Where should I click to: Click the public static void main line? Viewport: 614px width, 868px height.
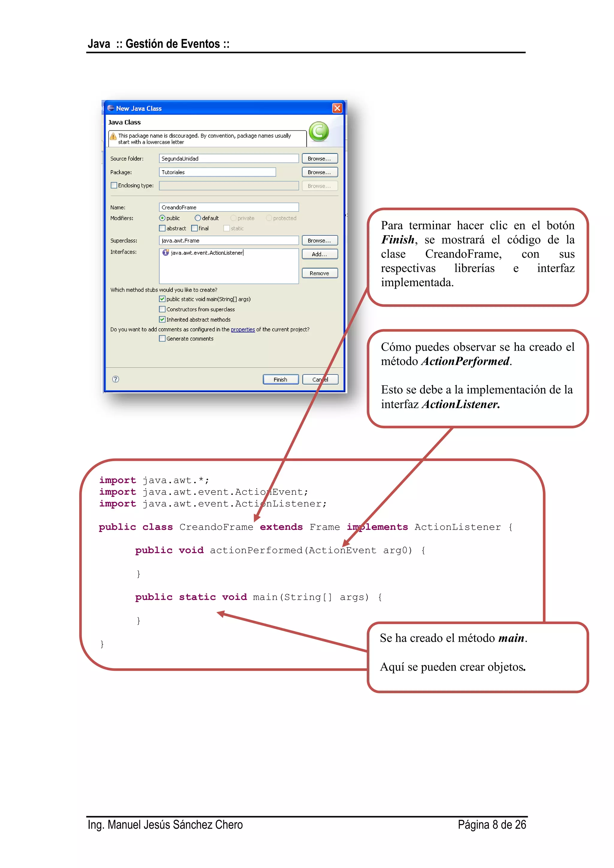[x=259, y=597]
